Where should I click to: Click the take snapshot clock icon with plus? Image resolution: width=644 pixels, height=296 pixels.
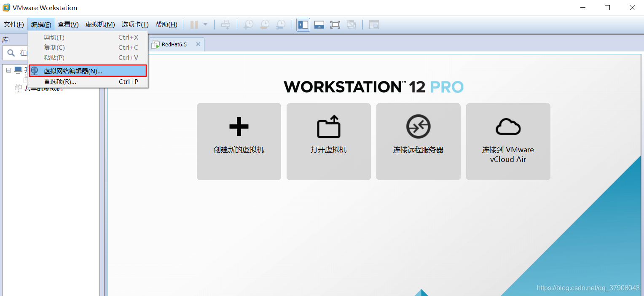click(249, 24)
